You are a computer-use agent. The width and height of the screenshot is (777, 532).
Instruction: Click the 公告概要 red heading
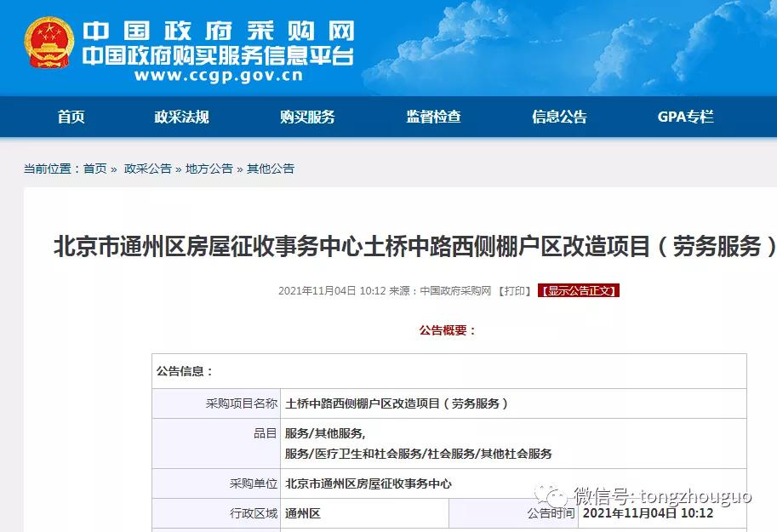[445, 331]
